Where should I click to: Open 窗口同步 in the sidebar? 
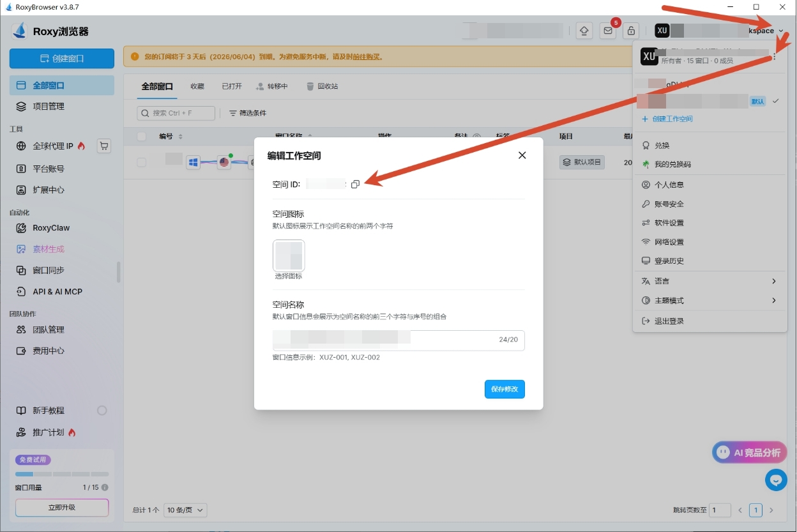click(x=62, y=270)
